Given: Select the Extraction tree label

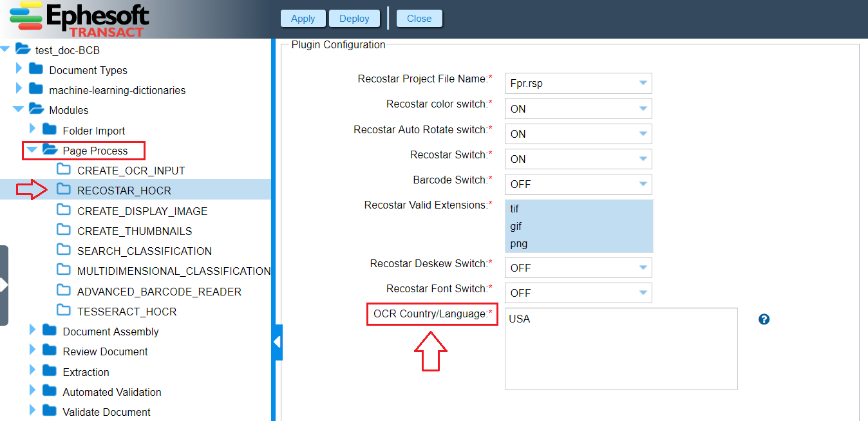Looking at the screenshot, I should coord(86,372).
